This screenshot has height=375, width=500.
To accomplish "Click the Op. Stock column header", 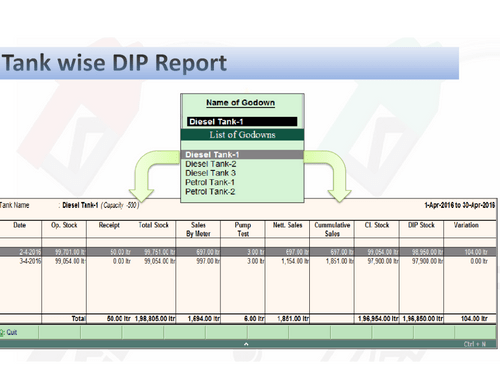I will [64, 225].
